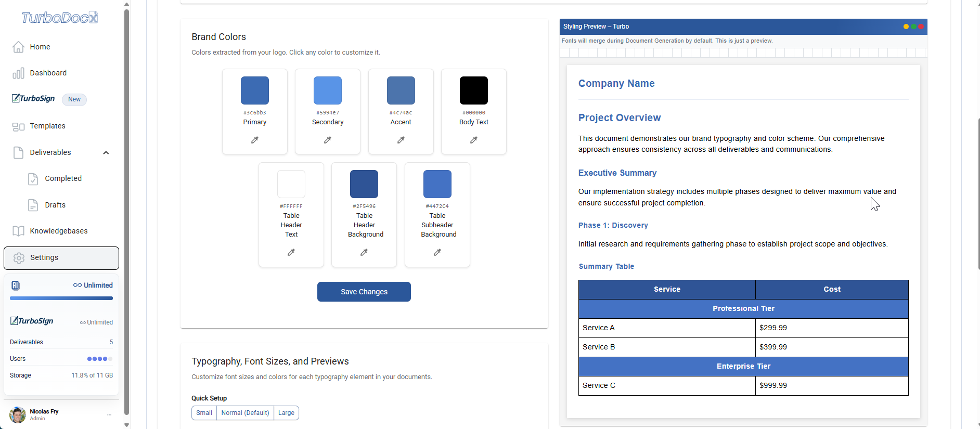Open the Dashboard menu item
The image size is (980, 429).
click(x=48, y=73)
